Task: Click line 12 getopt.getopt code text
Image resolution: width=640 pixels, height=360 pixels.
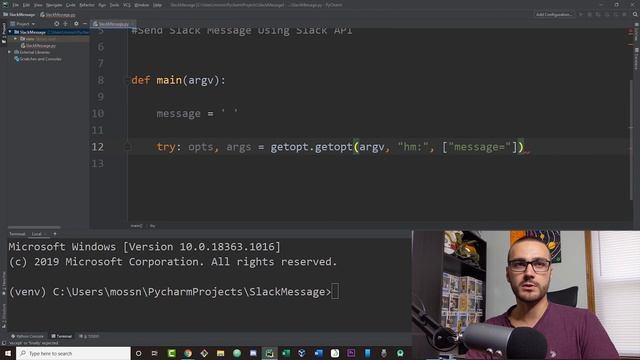Action: [311, 147]
